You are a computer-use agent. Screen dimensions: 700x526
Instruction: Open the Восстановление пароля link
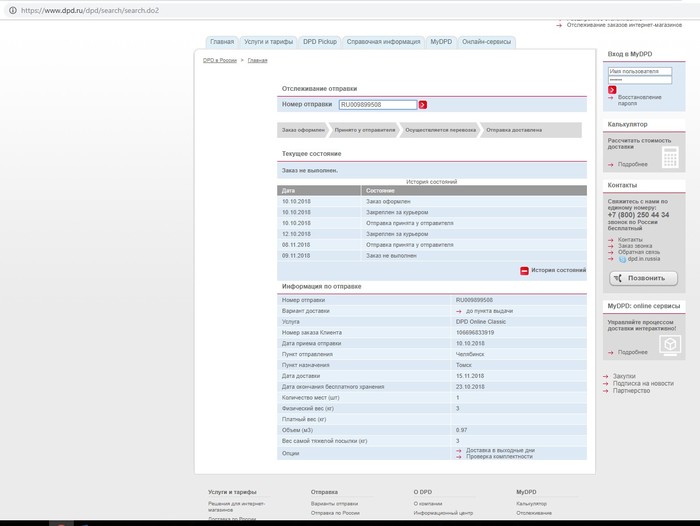[x=639, y=100]
